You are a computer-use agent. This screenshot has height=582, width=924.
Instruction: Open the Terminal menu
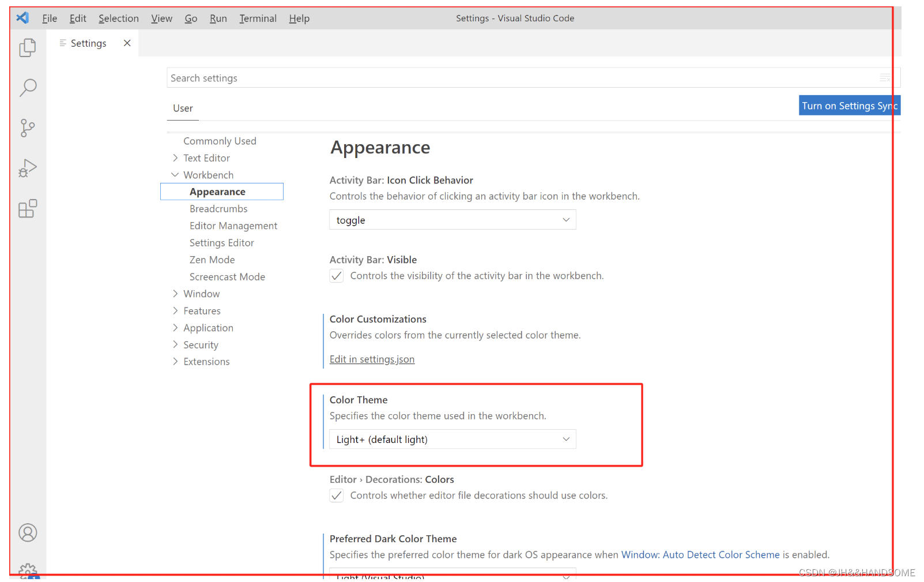(x=258, y=18)
